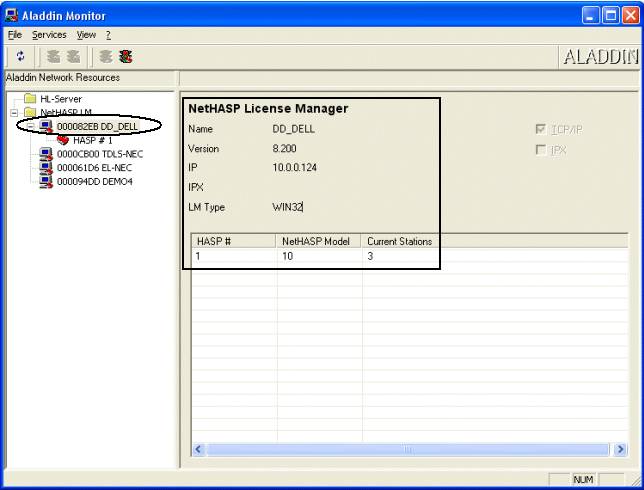This screenshot has height=490, width=644.
Task: Close the Aladdin Monitor window
Action: pos(630,16)
